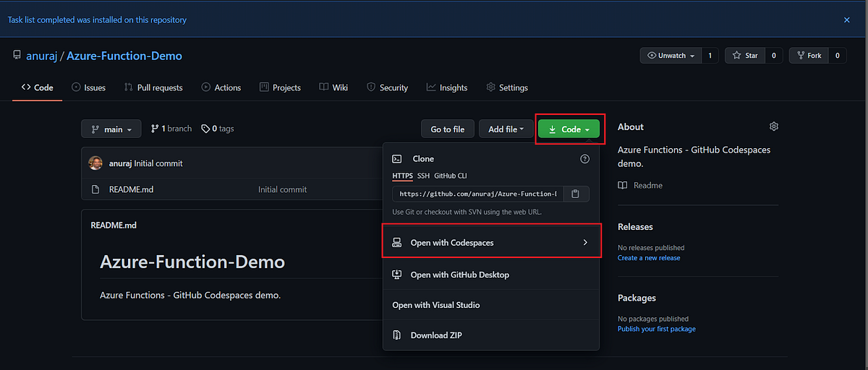Viewport: 868px width, 370px height.
Task: Open the Readme link in About
Action: pyautogui.click(x=641, y=185)
